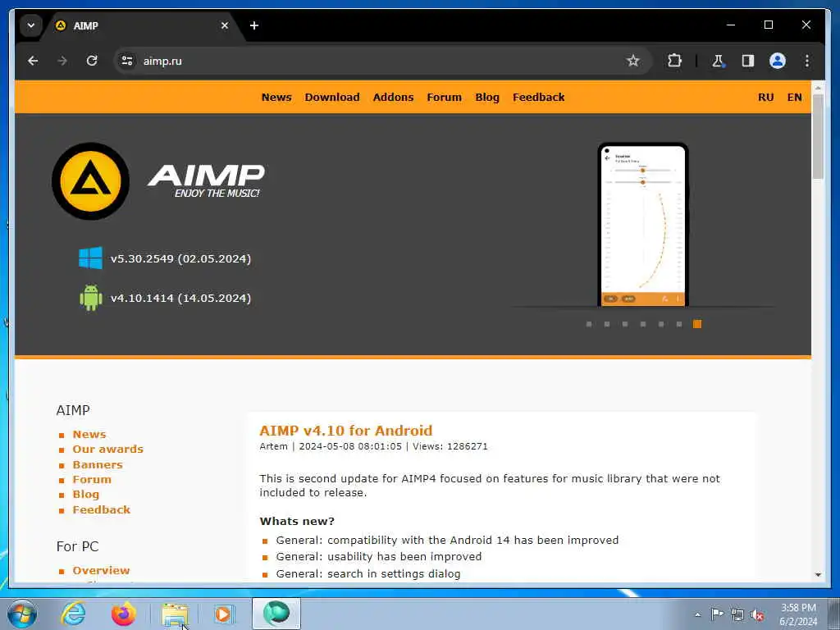Image resolution: width=840 pixels, height=630 pixels.
Task: View site information icon in address bar
Action: tap(127, 61)
